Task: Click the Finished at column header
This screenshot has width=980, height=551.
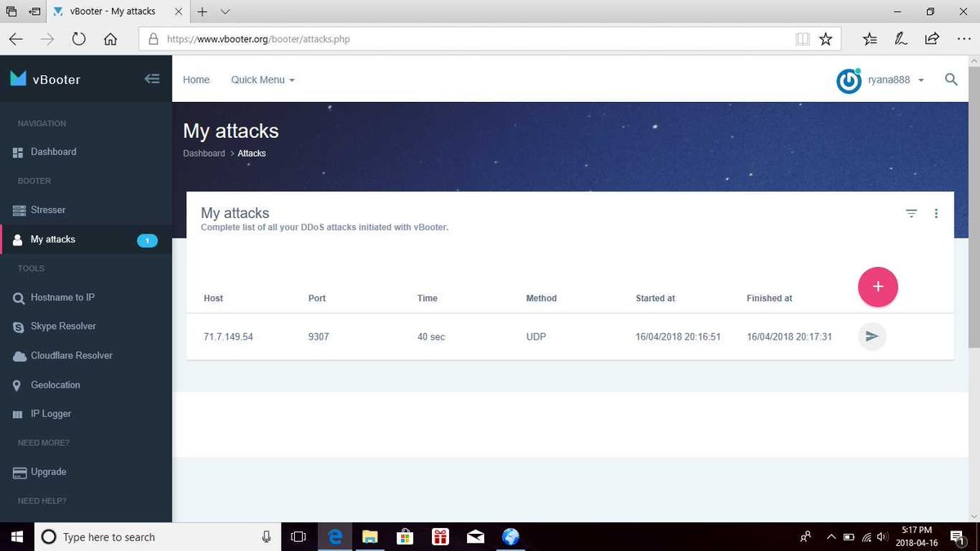Action: coord(769,299)
